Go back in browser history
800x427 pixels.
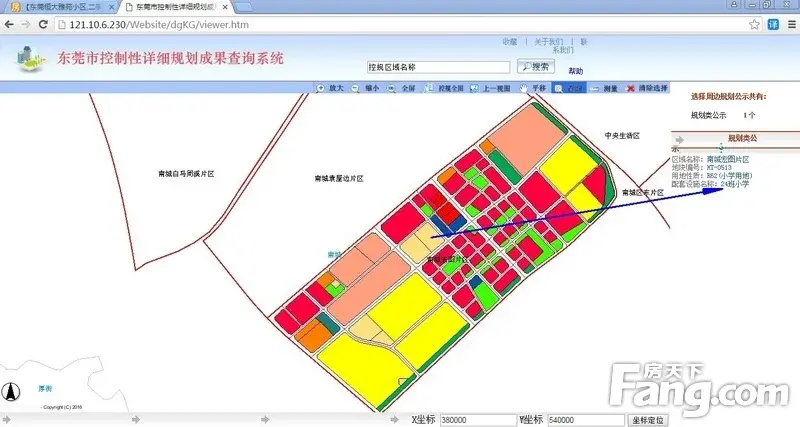pyautogui.click(x=9, y=24)
